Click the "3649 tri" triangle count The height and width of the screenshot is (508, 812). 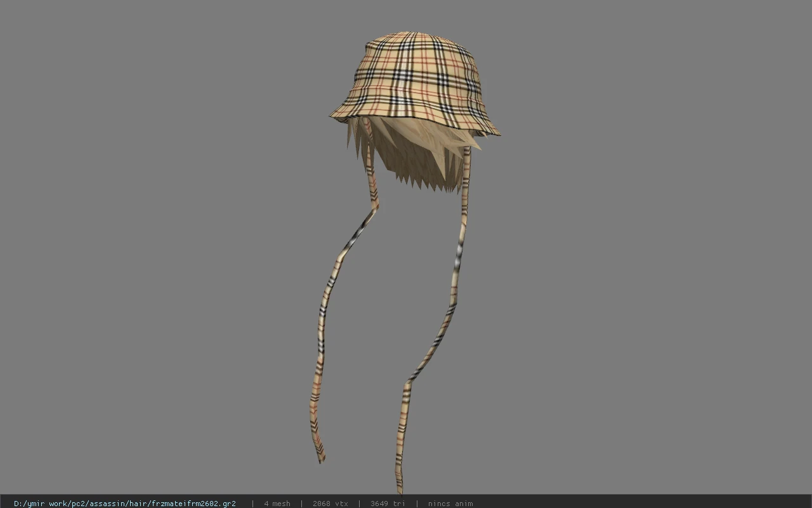tap(388, 504)
